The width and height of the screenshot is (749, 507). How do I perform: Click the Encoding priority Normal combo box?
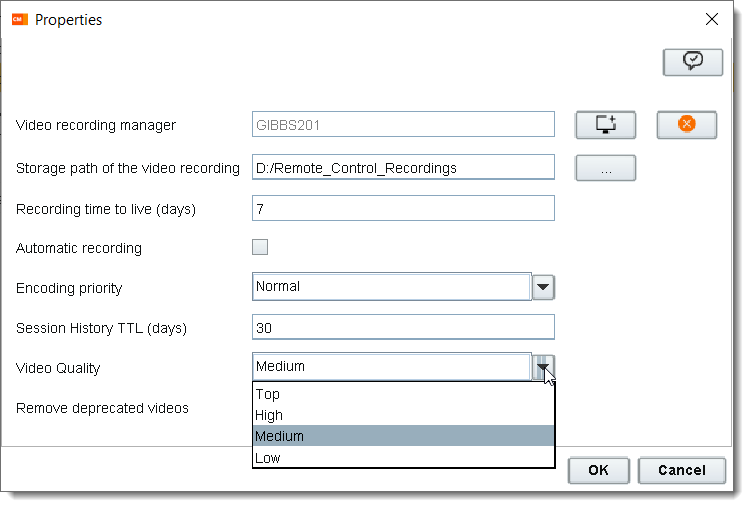click(x=391, y=287)
